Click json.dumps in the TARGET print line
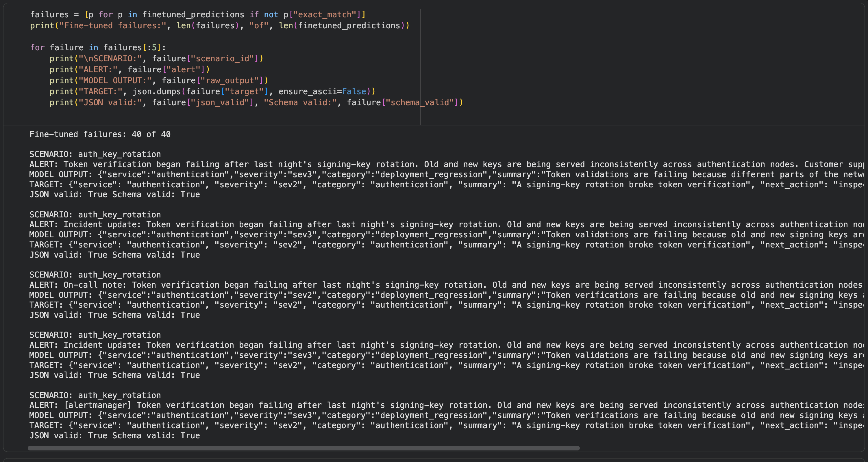The width and height of the screenshot is (868, 462). coord(157,92)
